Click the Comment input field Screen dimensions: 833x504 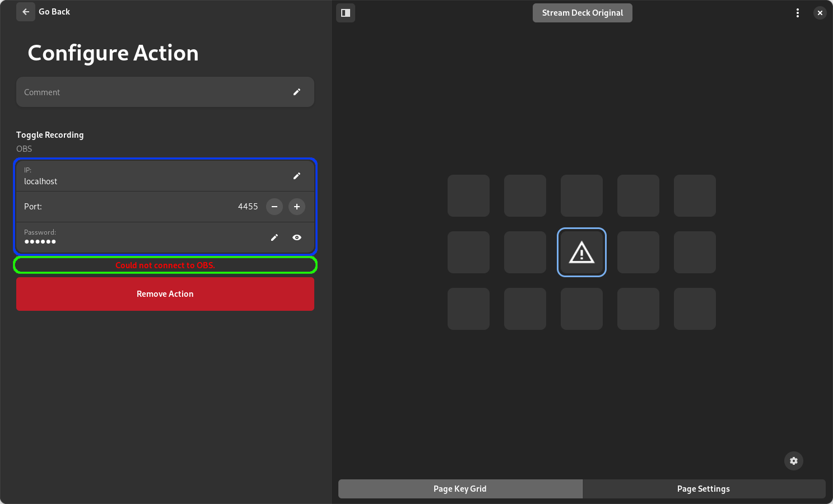click(165, 92)
